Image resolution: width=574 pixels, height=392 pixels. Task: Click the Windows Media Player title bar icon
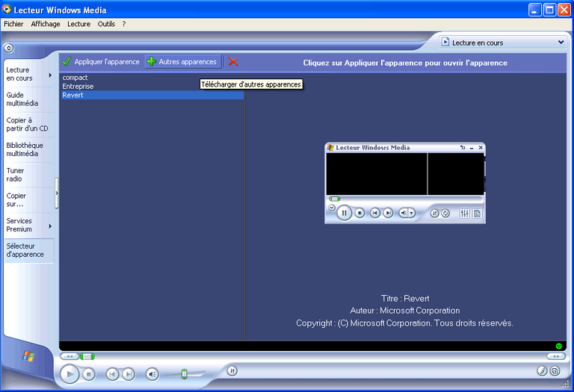(7, 9)
